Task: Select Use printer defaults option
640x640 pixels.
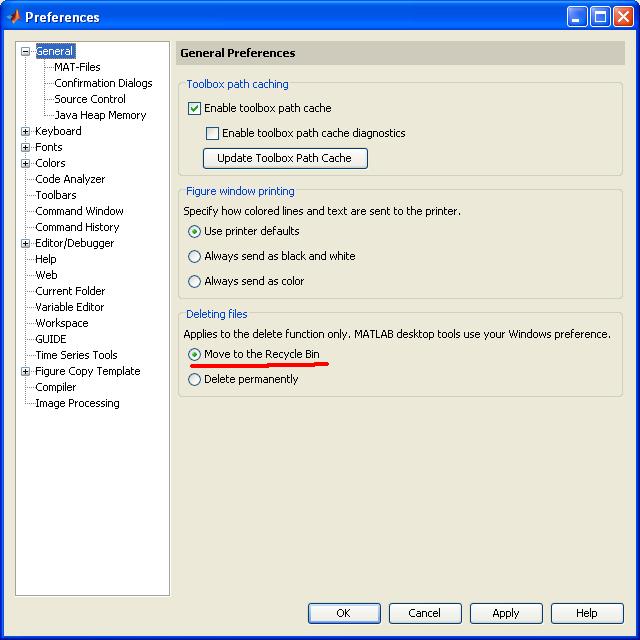Action: pyautogui.click(x=195, y=231)
